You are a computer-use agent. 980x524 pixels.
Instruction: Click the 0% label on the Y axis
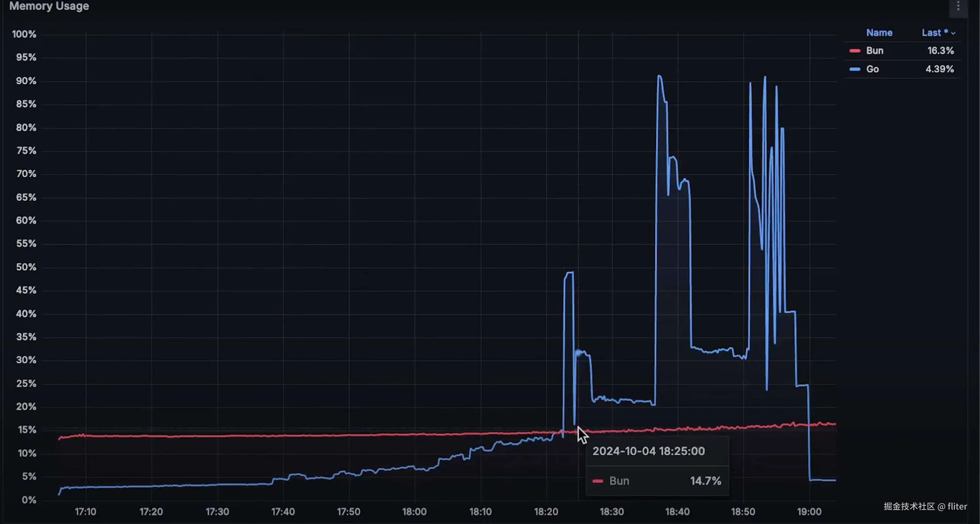[x=29, y=500]
